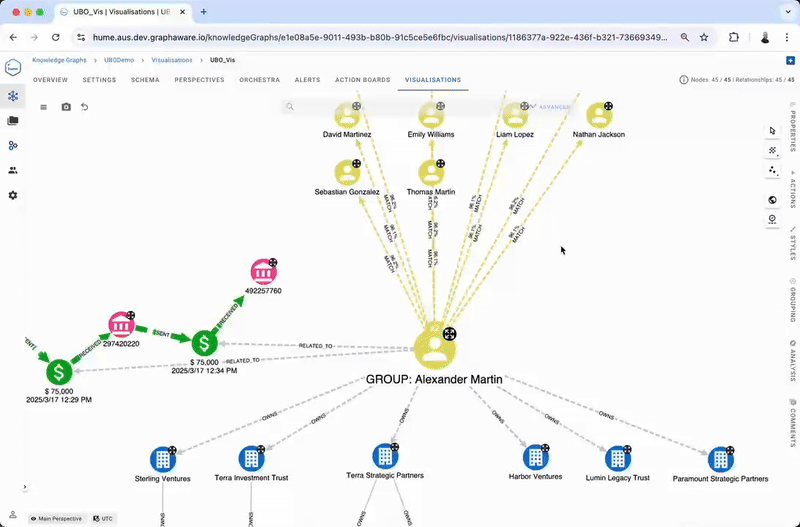800x527 pixels.
Task: Expand the Styles side panel
Action: click(793, 244)
